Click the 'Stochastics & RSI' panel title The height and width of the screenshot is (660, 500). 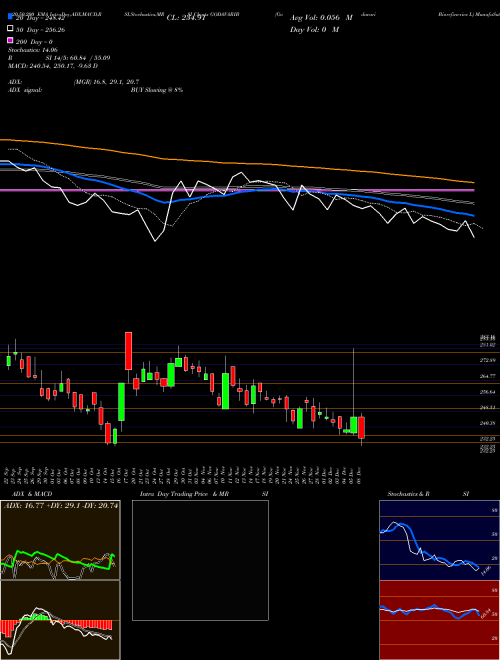click(x=428, y=494)
